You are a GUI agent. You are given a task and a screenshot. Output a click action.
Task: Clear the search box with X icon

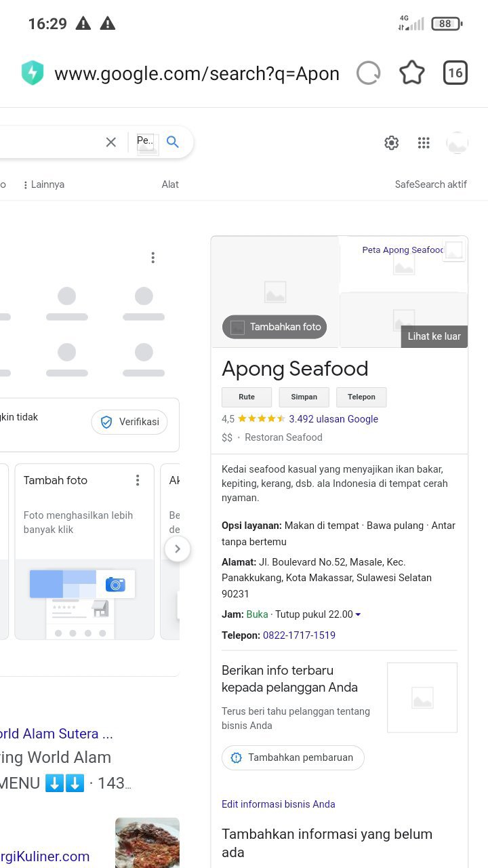click(x=111, y=142)
